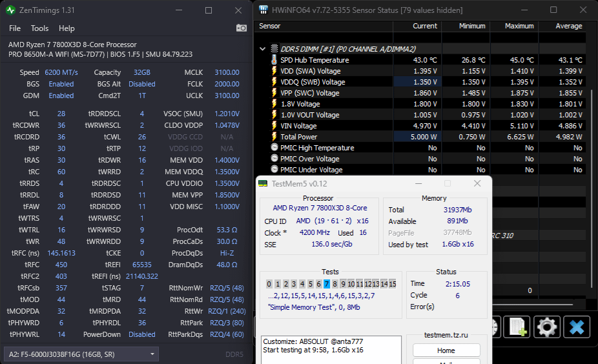Viewport: 598px width, 364px height.
Task: Click the Capacity value 32GB
Action: pos(142,72)
